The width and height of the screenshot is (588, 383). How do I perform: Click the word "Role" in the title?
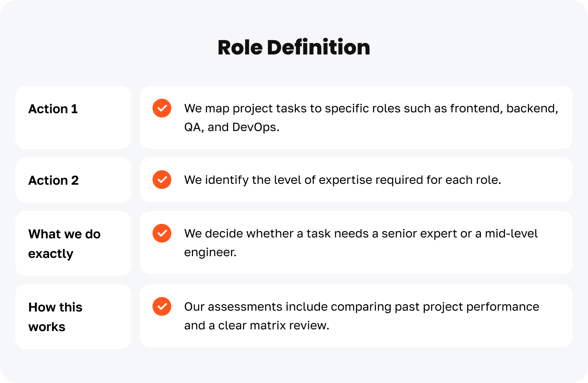pos(240,47)
